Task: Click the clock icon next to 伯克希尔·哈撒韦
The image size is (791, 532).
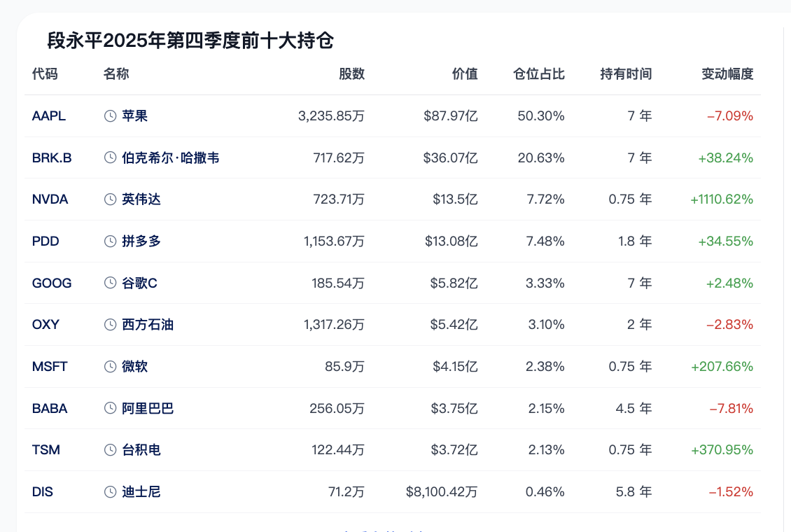Action: 110,158
